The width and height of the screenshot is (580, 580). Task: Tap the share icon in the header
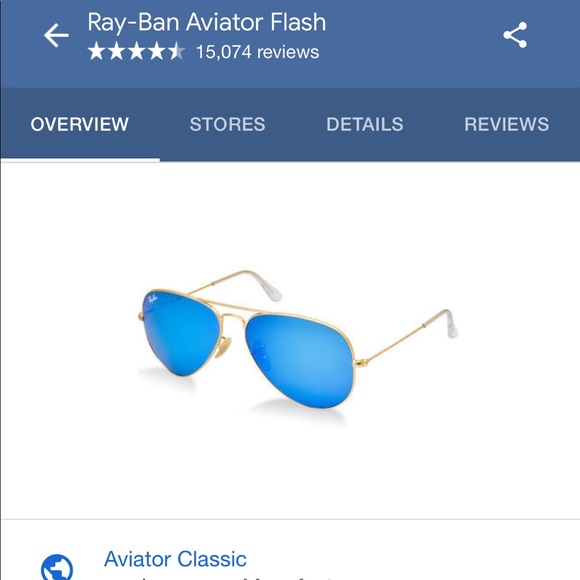click(x=515, y=35)
